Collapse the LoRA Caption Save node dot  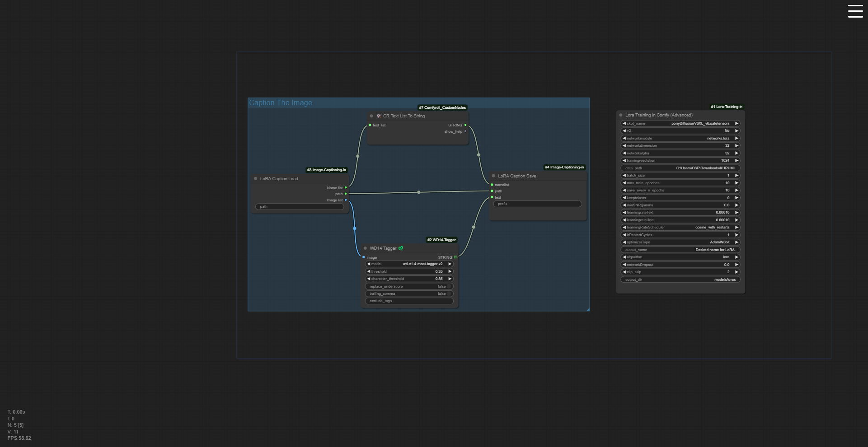[493, 176]
